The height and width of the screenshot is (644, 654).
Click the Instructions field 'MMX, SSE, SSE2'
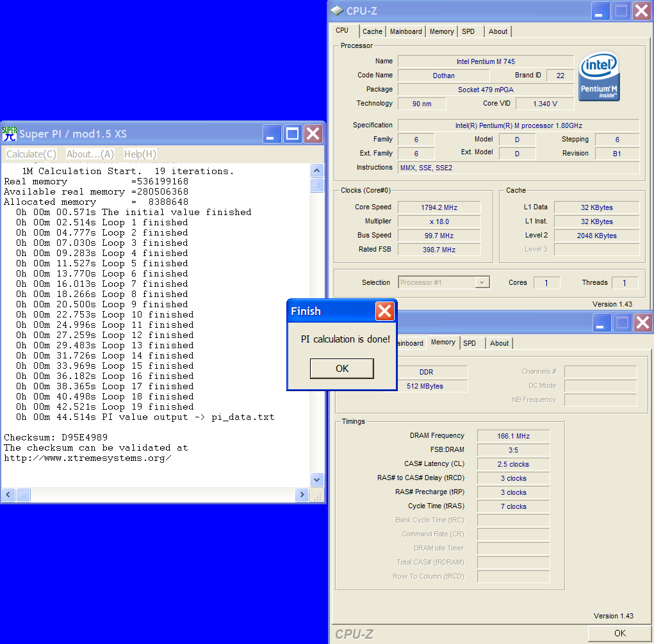518,168
